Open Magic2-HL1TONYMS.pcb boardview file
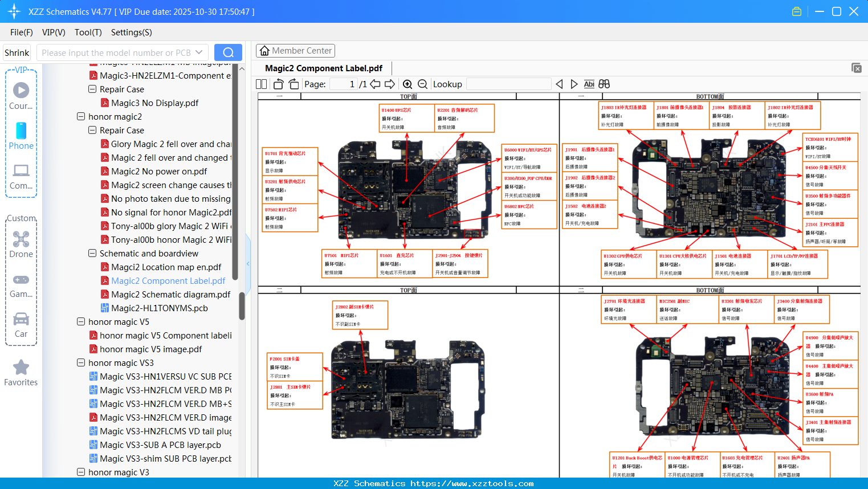The height and width of the screenshot is (489, 868). click(159, 308)
